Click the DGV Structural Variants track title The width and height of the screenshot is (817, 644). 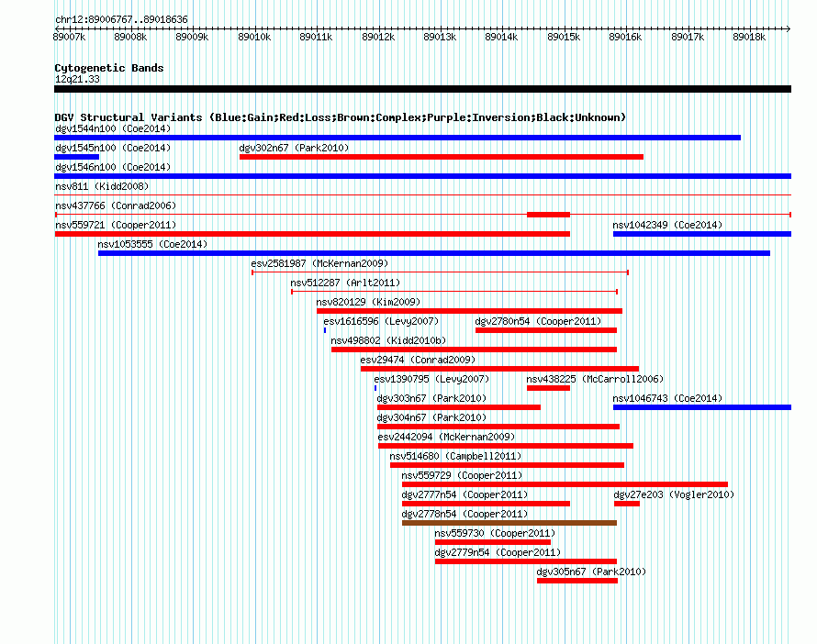(341, 117)
